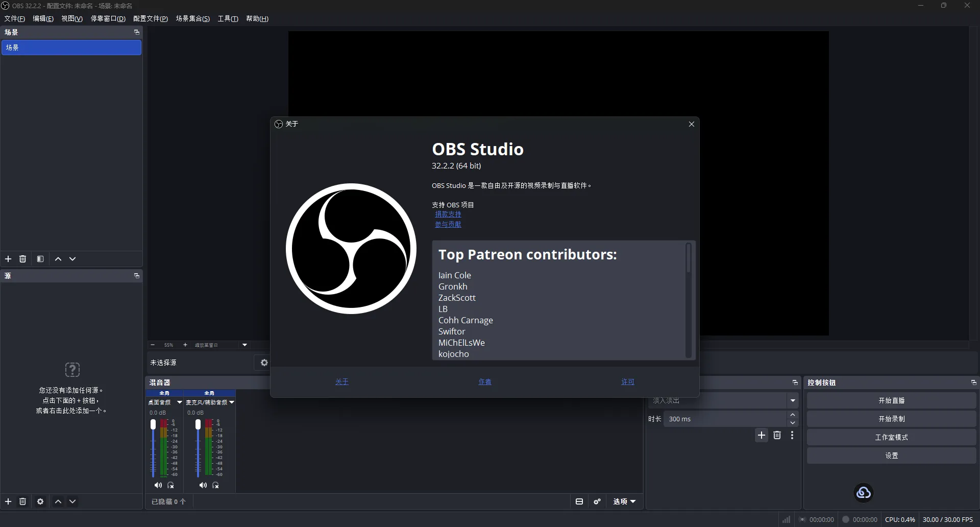Screen dimensions: 980x527
Task: Add a new scene with the plus icon in 场景 panel
Action: pos(8,259)
